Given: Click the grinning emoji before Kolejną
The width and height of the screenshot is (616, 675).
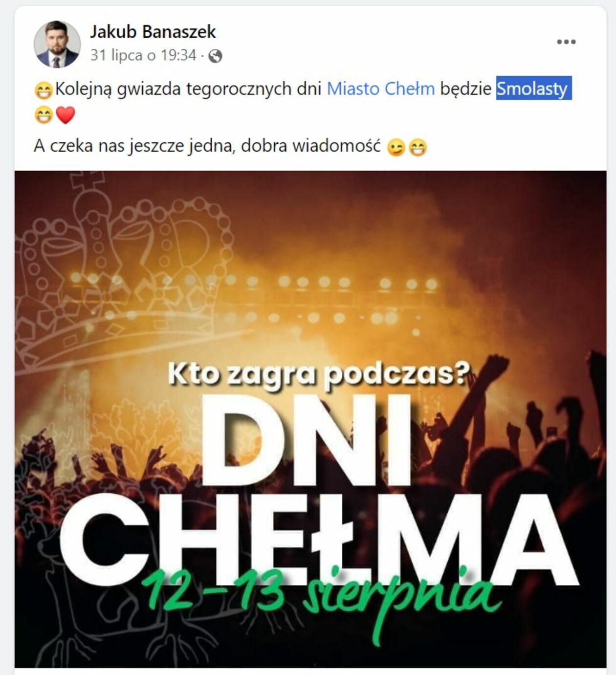Looking at the screenshot, I should (44, 90).
